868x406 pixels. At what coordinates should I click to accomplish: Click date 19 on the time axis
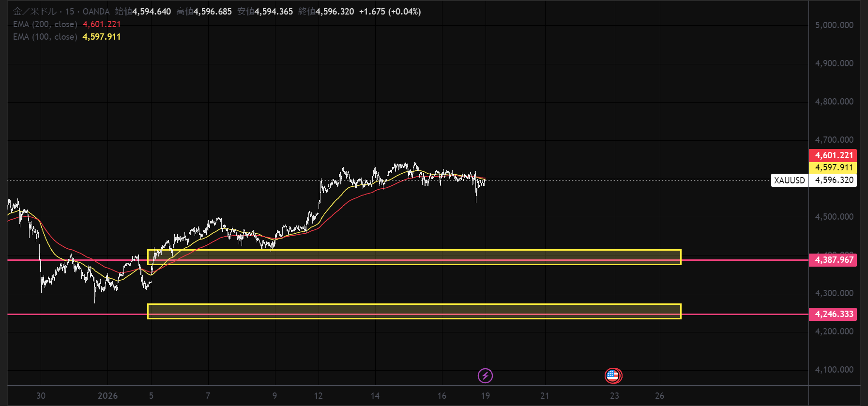(x=485, y=396)
